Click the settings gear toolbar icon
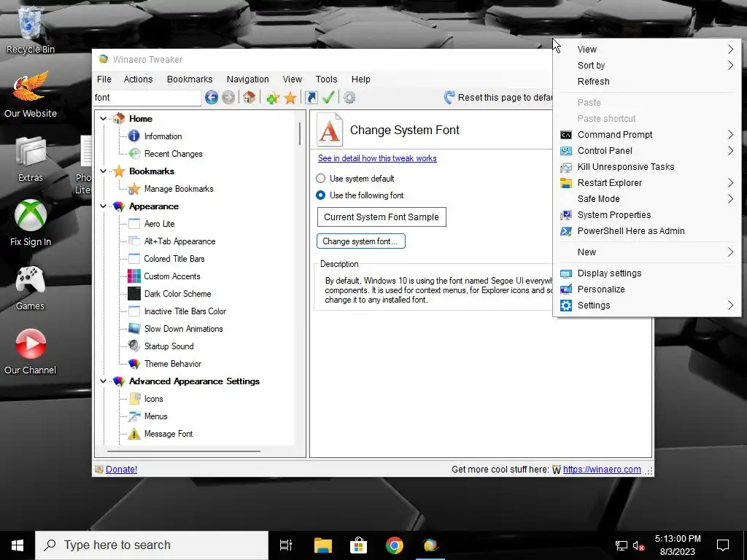 349,98
